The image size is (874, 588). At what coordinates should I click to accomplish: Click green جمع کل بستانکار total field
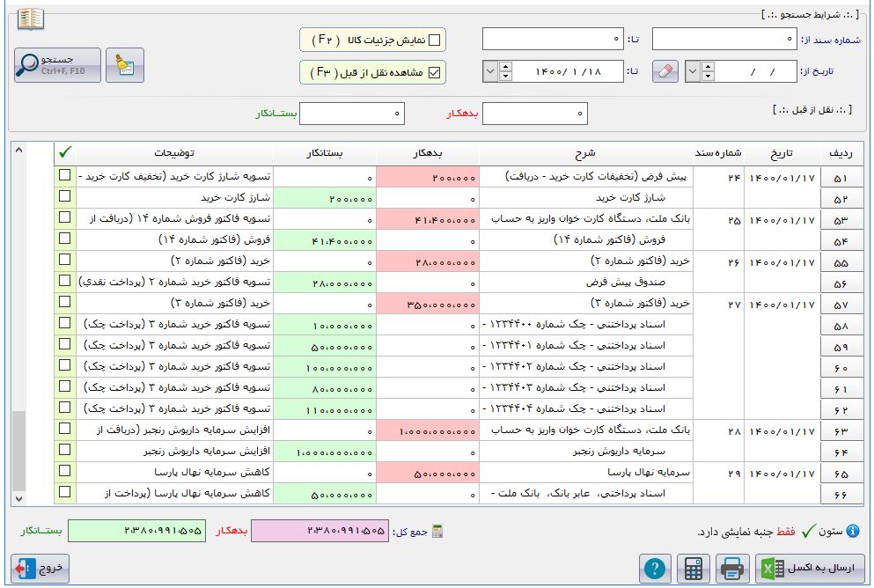point(136,531)
